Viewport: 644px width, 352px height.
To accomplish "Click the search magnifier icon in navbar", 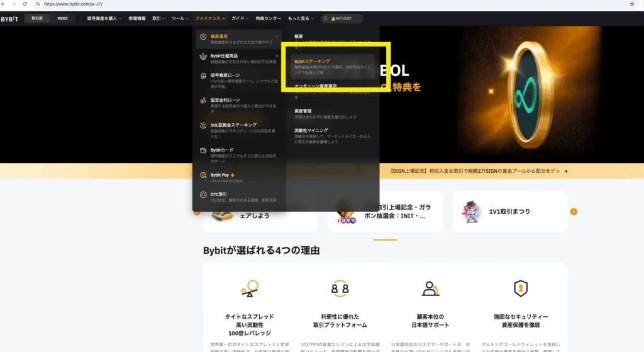I will [326, 18].
